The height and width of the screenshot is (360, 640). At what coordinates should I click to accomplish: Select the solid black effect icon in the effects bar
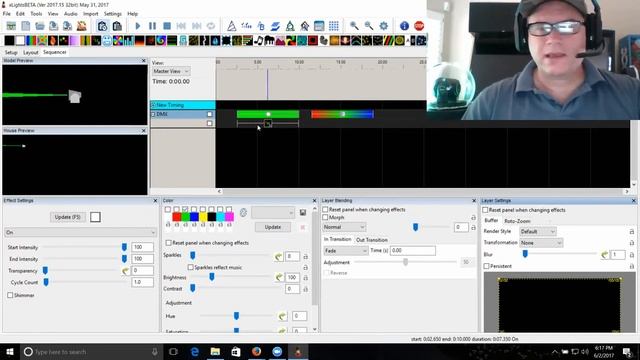[x=9, y=40]
